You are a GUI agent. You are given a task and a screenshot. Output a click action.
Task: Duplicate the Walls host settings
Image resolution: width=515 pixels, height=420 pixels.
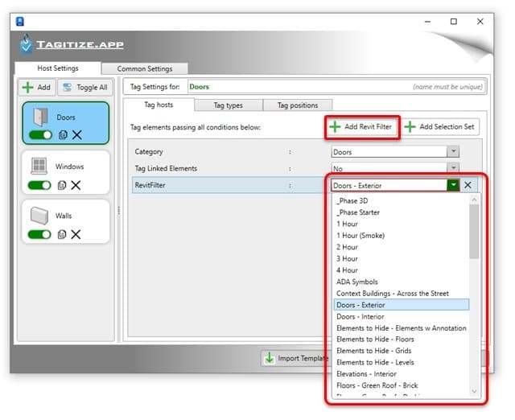click(x=61, y=234)
